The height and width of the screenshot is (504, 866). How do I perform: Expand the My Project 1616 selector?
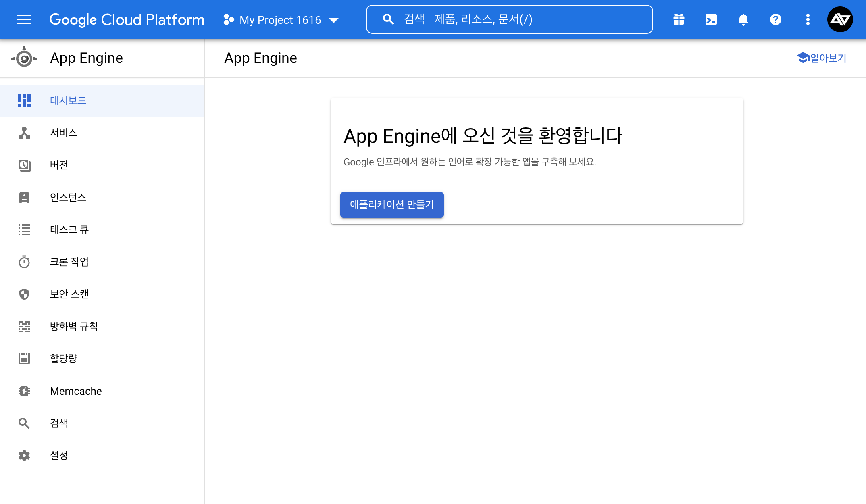(x=281, y=20)
